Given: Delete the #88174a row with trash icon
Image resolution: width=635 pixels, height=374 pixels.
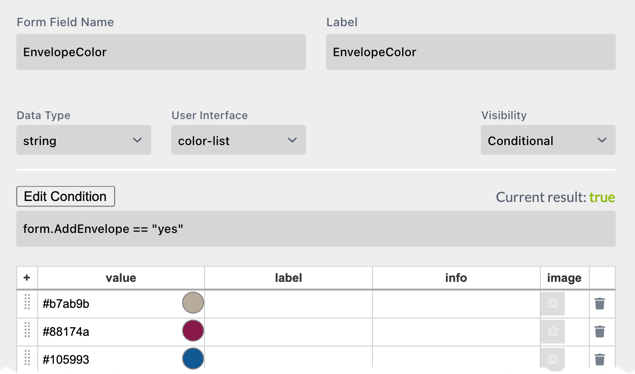Looking at the screenshot, I should 600,332.
